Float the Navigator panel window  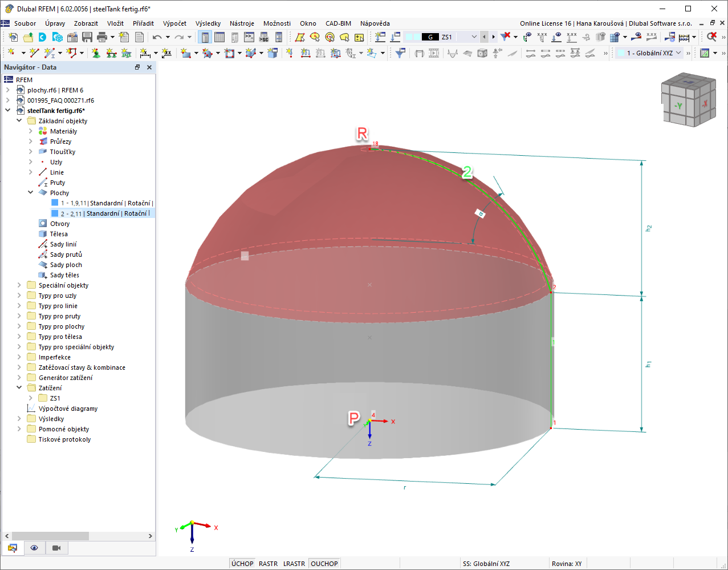tap(137, 67)
